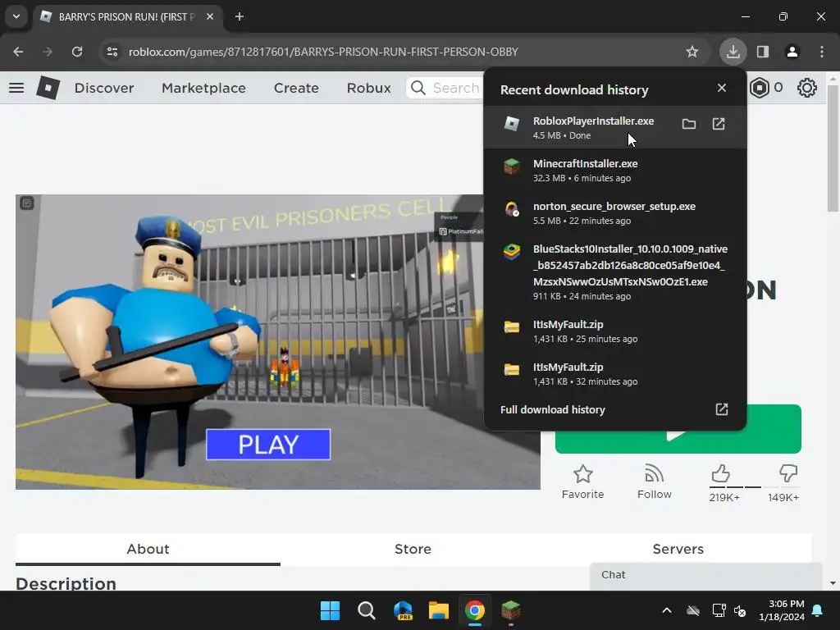Go forward to the next page

pos(48,52)
